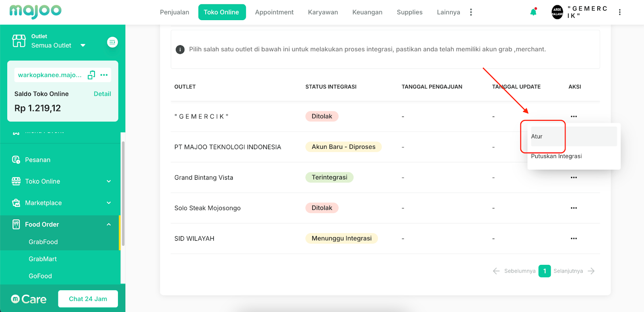Click the Menunggu Integrasi status badge
Image resolution: width=644 pixels, height=312 pixels.
coord(342,239)
